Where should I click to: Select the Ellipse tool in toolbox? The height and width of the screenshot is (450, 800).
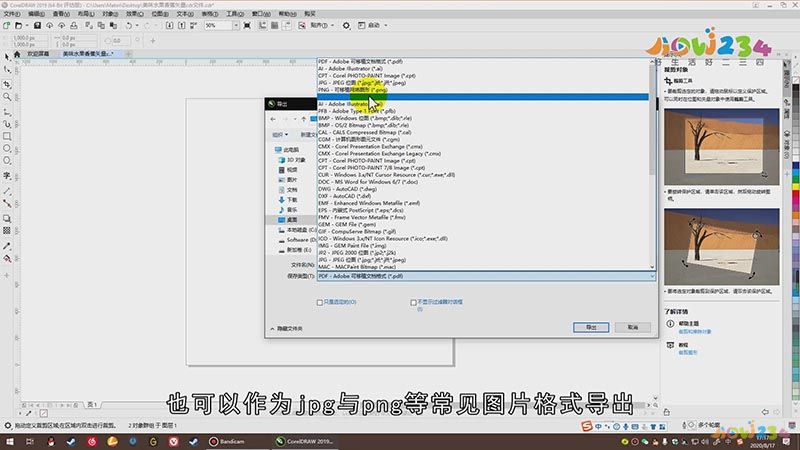[x=7, y=148]
